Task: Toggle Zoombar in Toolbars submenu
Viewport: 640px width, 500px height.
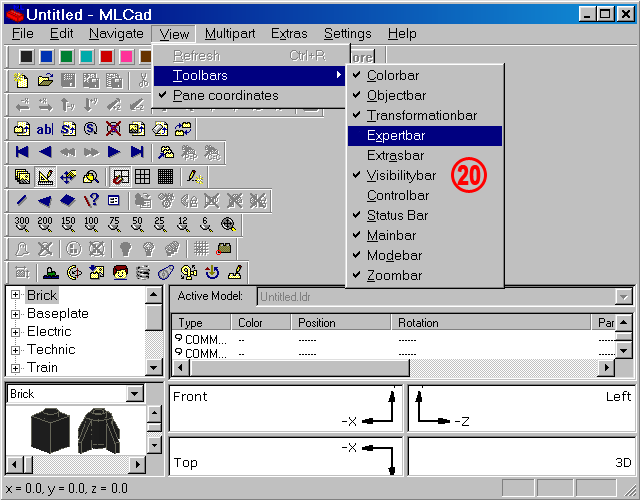Action: (x=424, y=276)
